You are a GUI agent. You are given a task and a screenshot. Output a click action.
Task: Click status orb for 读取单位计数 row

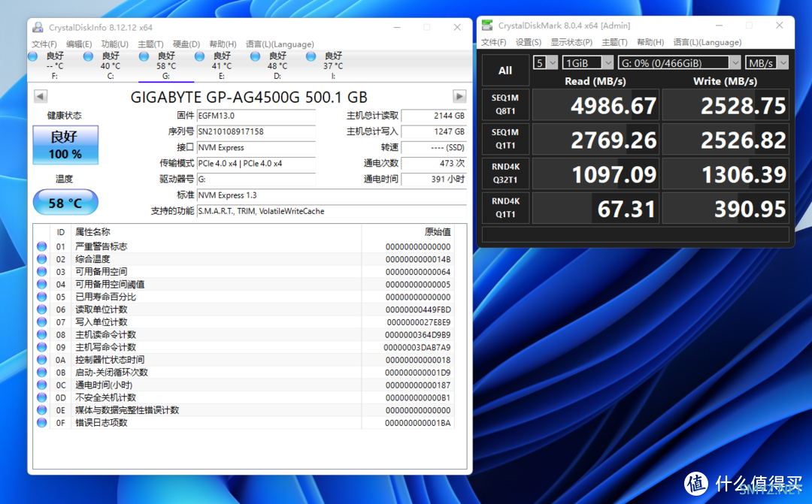tap(42, 309)
